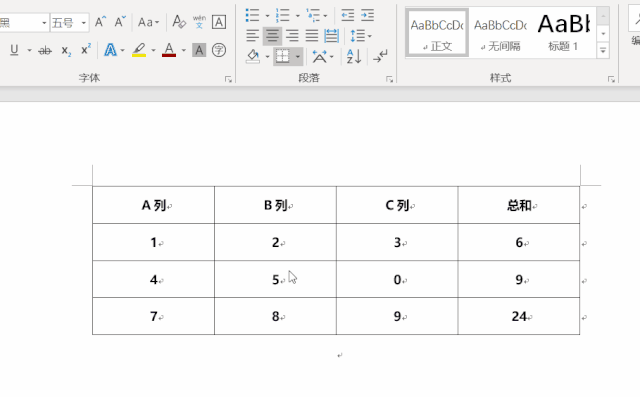Click the table header cell B 列
The image size is (640, 397).
coord(276,205)
